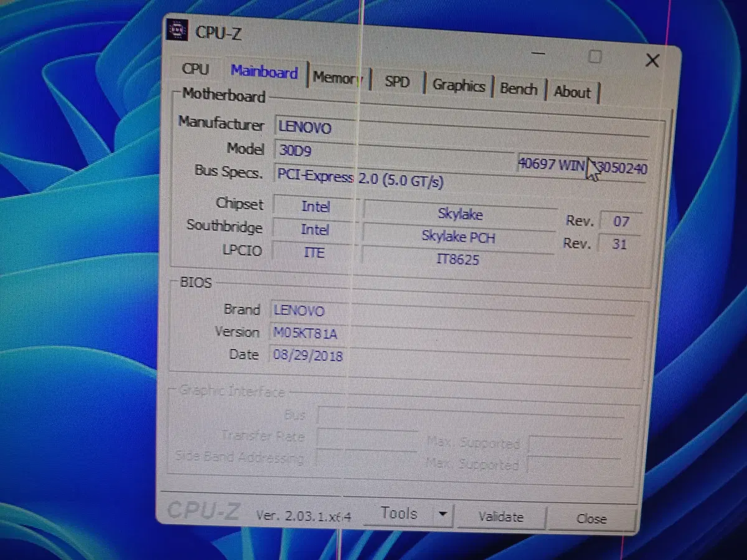Click the chipset revision value 07
The width and height of the screenshot is (747, 560).
click(621, 222)
